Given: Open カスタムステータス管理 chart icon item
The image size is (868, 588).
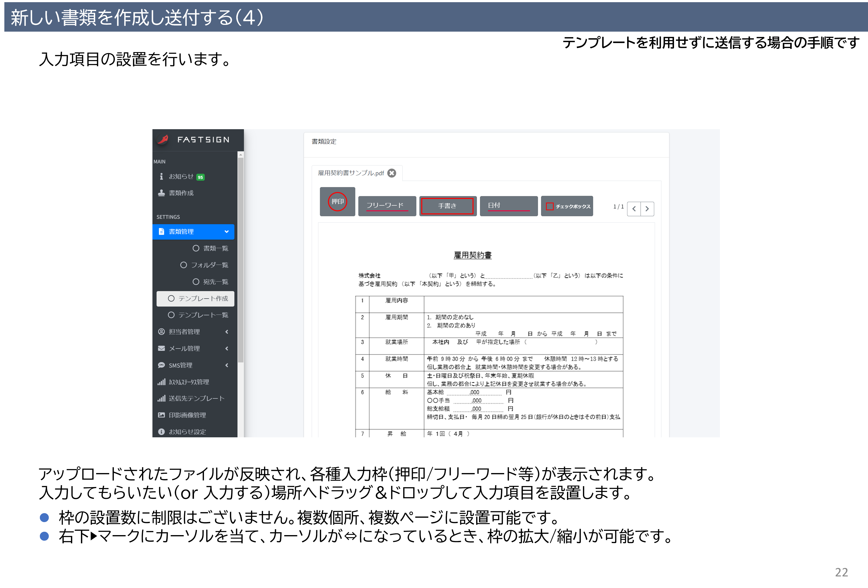Looking at the screenshot, I should click(161, 382).
